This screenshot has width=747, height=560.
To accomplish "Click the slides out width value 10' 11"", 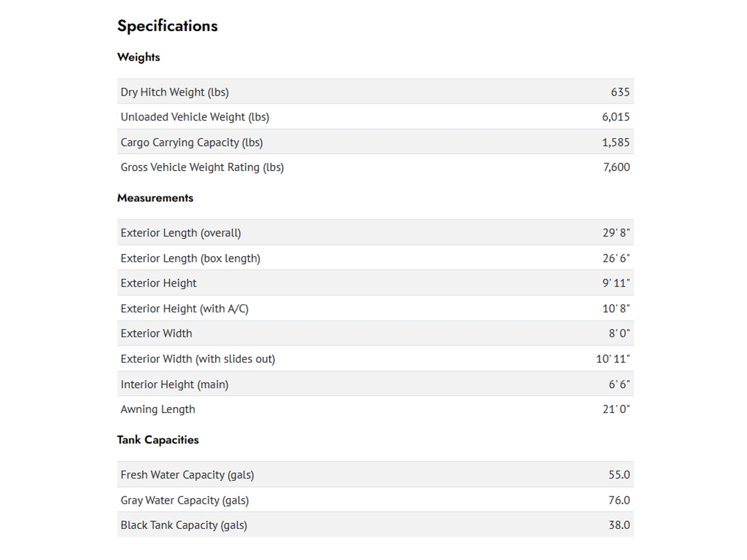I will pos(613,359).
